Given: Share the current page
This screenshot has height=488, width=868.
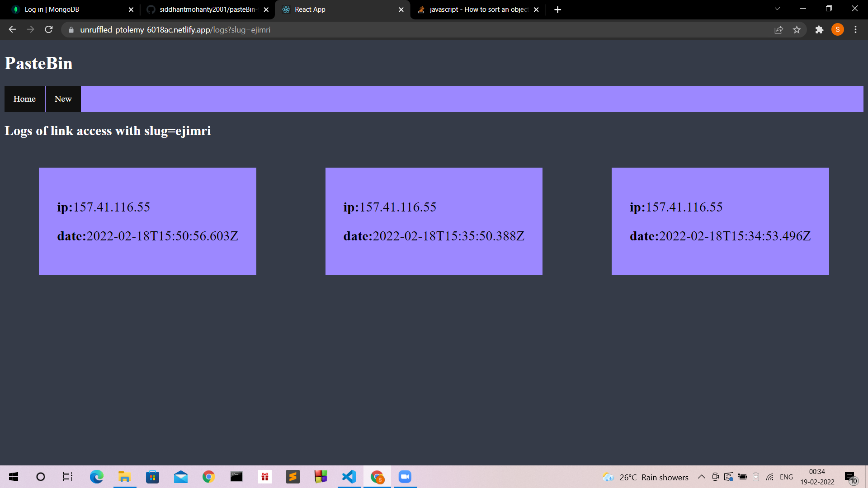Looking at the screenshot, I should (778, 29).
